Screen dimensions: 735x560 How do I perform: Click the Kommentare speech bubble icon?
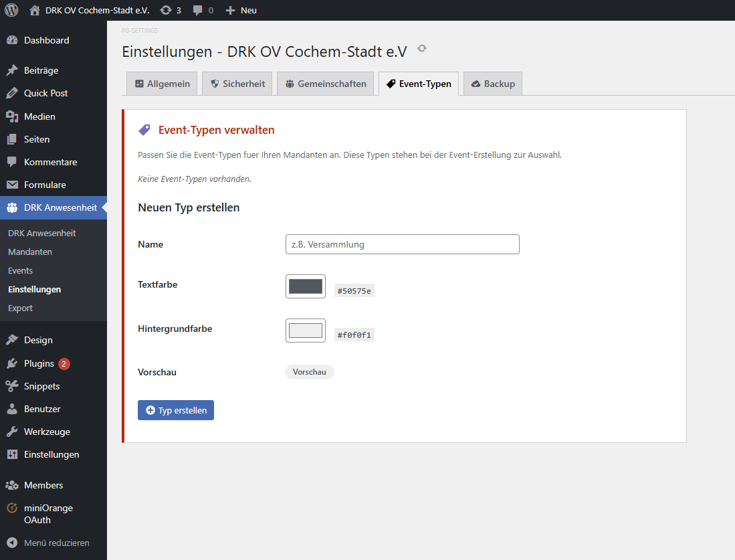click(12, 162)
